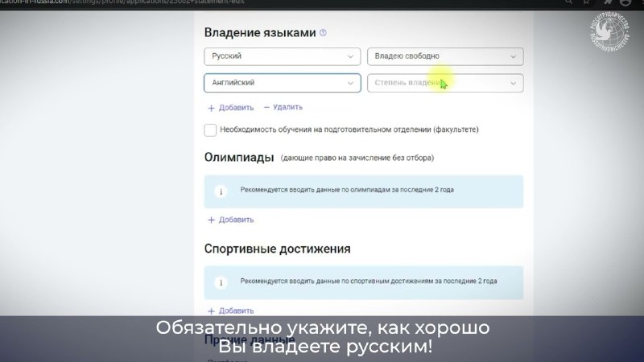Click Добавить under language dropdowns
The height and width of the screenshot is (362, 644).
coord(231,108)
